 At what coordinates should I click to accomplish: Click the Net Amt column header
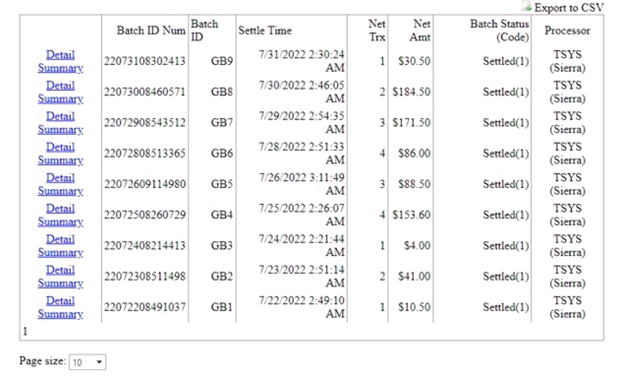coord(420,30)
